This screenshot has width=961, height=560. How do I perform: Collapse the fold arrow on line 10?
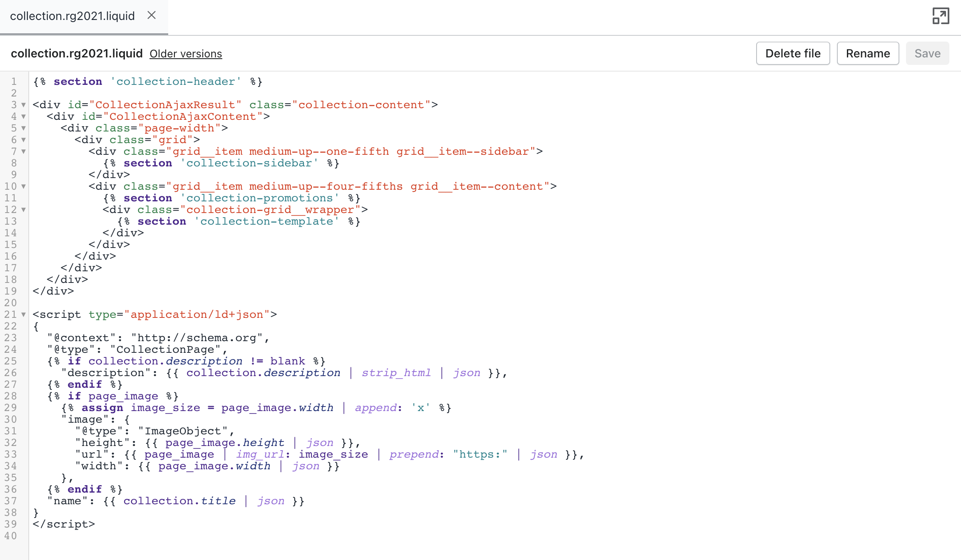24,186
